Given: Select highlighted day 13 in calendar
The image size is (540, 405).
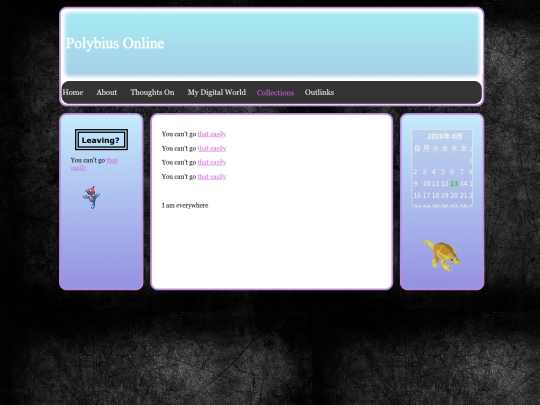Looking at the screenshot, I should click(x=454, y=184).
